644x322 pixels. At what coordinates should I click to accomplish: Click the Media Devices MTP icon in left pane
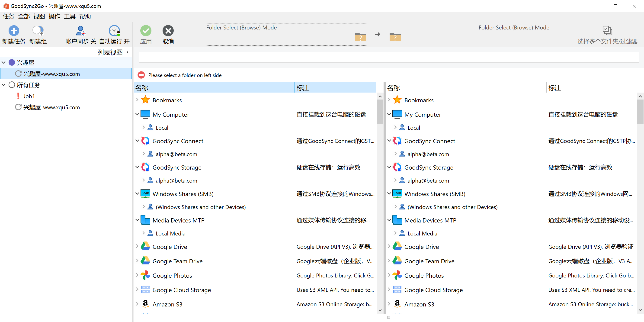[x=145, y=220]
